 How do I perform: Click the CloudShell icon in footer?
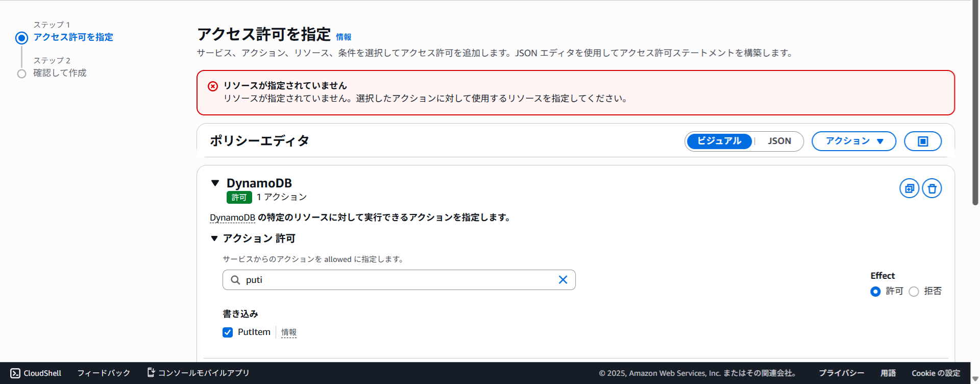pyautogui.click(x=15, y=373)
